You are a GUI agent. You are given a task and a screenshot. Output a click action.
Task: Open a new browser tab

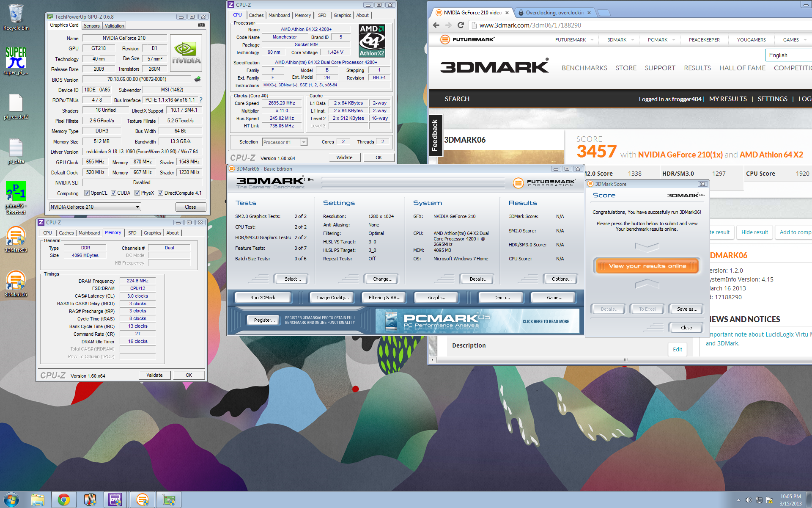click(604, 13)
